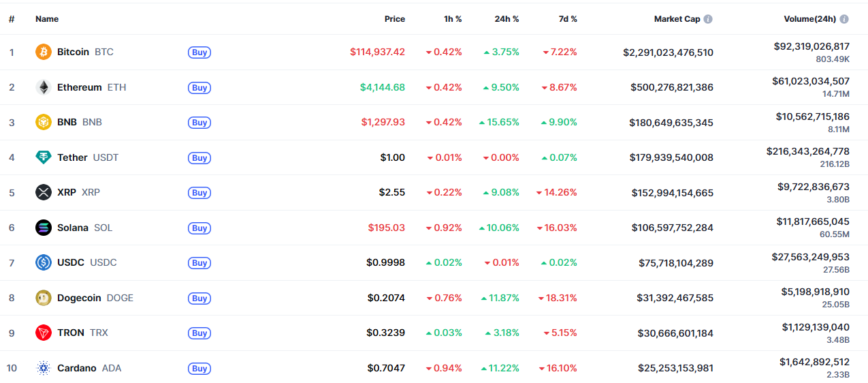Sort by the # rank column header
Screen dimensions: 868x383
(x=12, y=19)
